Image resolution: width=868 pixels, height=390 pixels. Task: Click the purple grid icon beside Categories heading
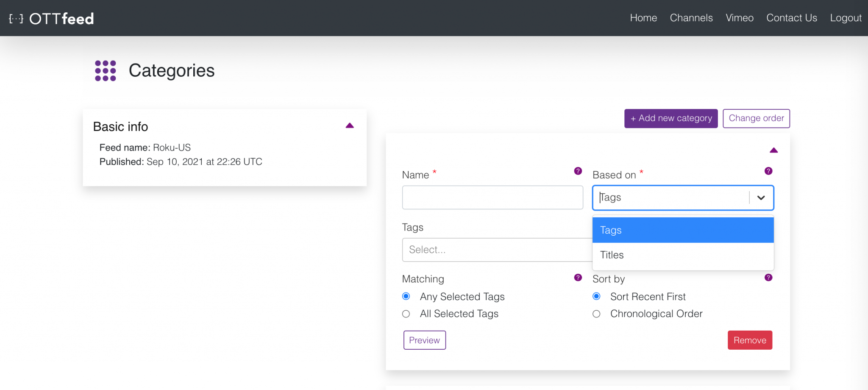[105, 71]
